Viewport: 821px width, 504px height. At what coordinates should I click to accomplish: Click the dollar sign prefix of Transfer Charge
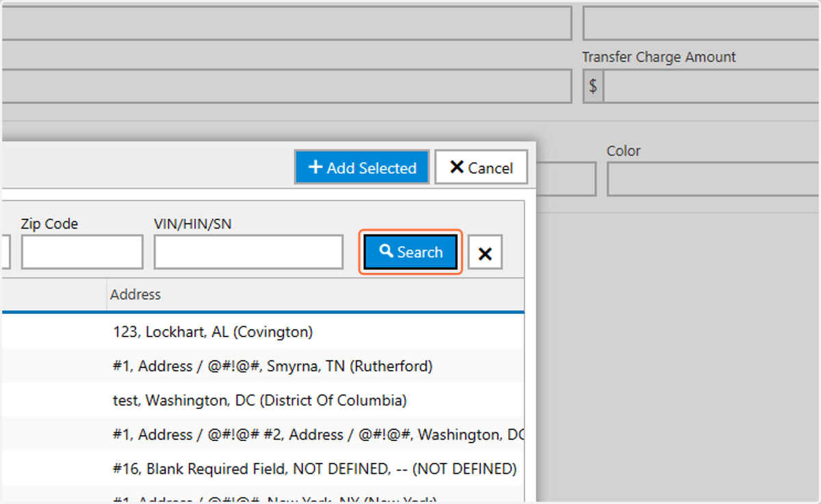pyautogui.click(x=593, y=86)
